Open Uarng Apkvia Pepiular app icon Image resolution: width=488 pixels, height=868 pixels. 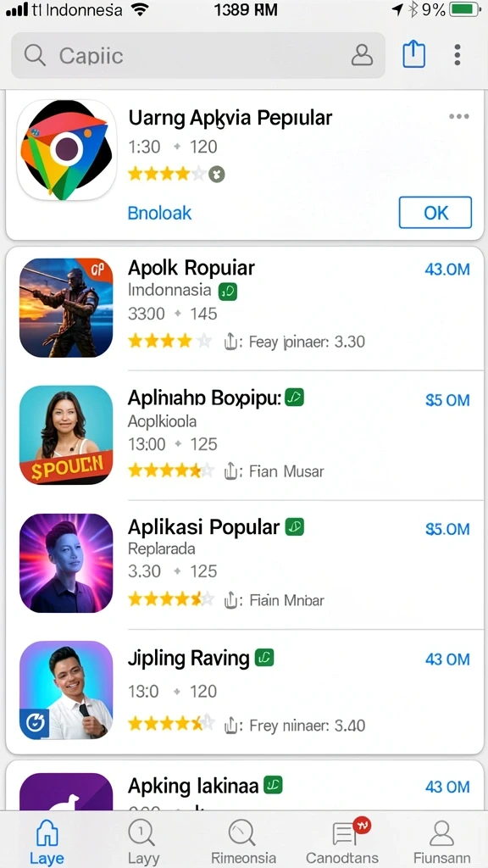click(x=66, y=150)
